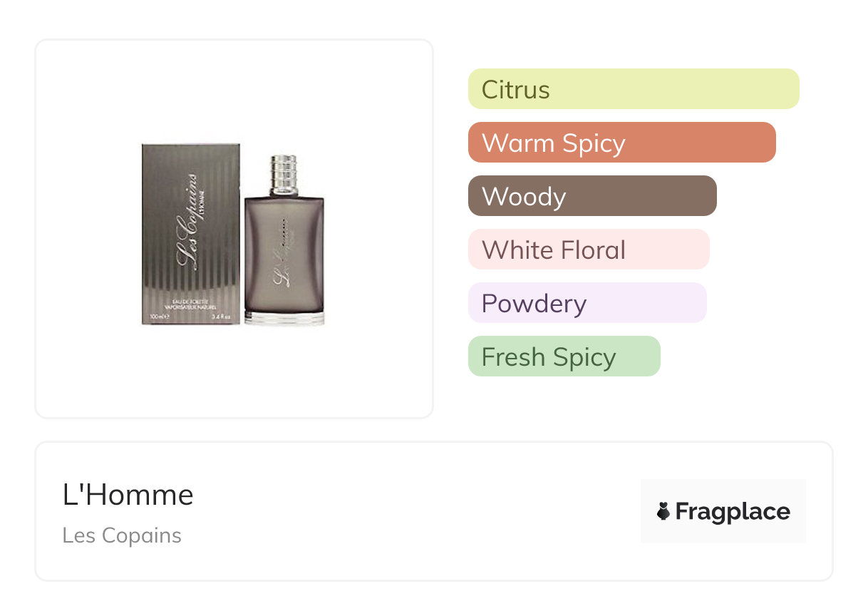Choose the White Floral accord bar
This screenshot has height=616, width=868.
point(588,250)
